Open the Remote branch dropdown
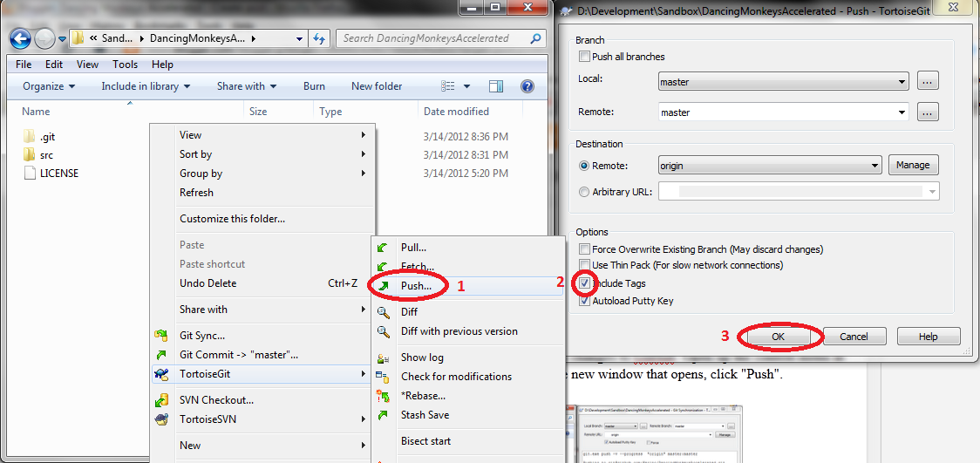Viewport: 980px width, 463px height. pos(783,112)
